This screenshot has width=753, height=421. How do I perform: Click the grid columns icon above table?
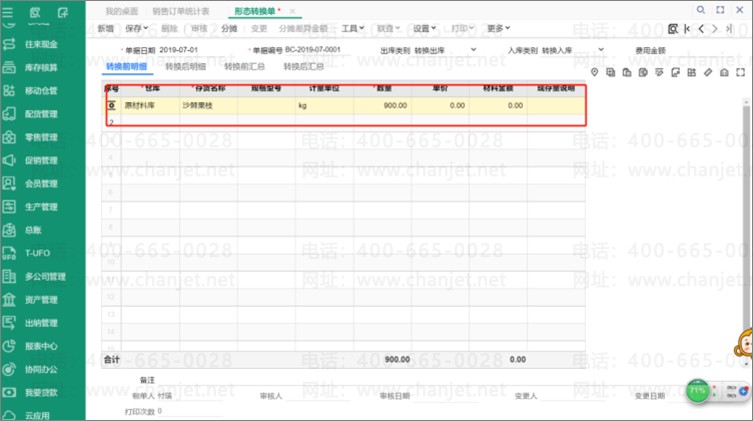coord(692,72)
